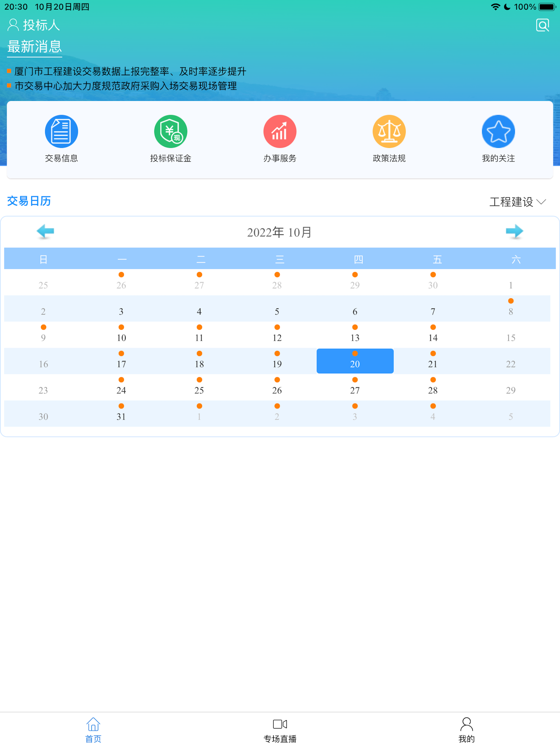Tap the 交易日历 section title
560x747 pixels.
click(29, 201)
